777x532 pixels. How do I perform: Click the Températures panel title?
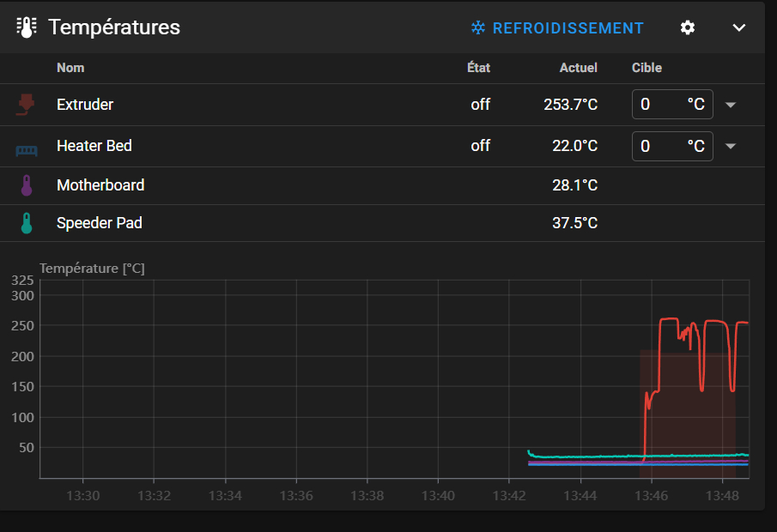[114, 27]
